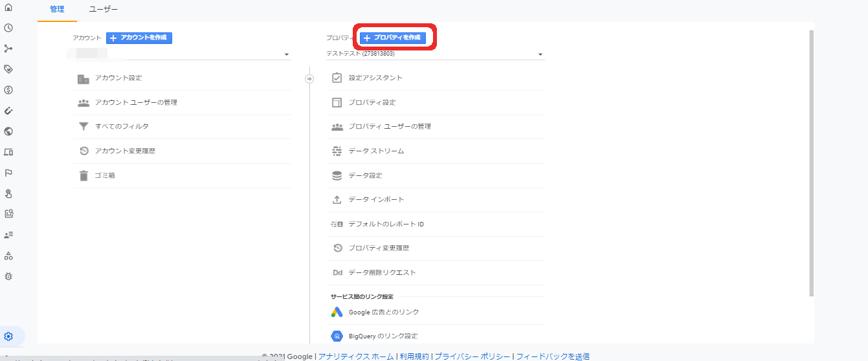Click フィードバックを送信 footer link
This screenshot has height=361, width=868.
(553, 356)
